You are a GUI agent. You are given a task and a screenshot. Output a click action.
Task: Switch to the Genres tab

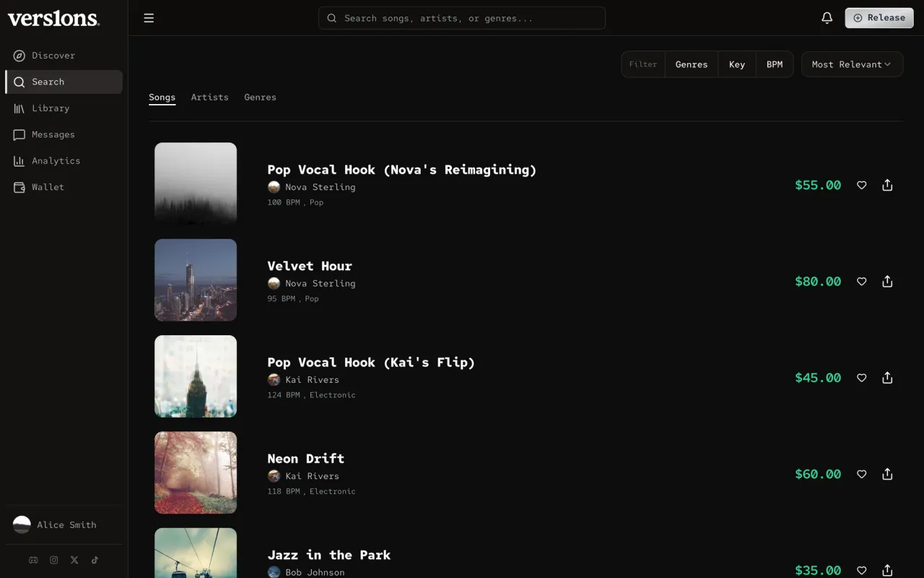(260, 97)
